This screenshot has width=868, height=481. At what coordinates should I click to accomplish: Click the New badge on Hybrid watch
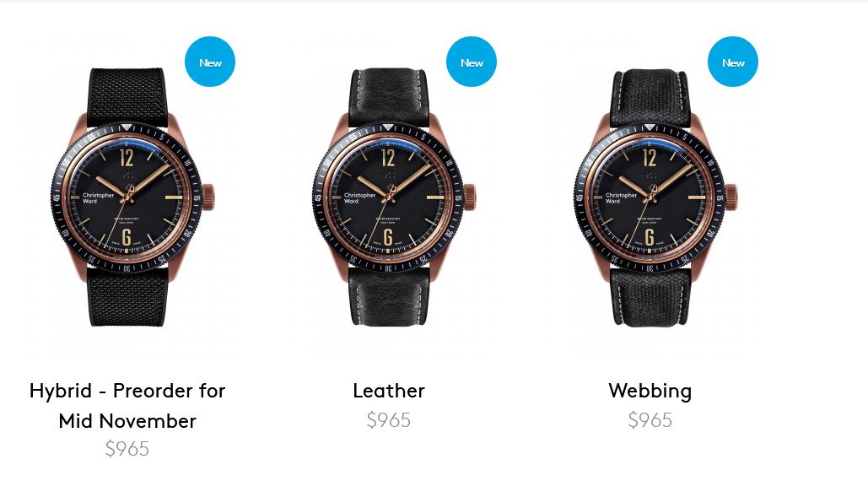click(210, 62)
